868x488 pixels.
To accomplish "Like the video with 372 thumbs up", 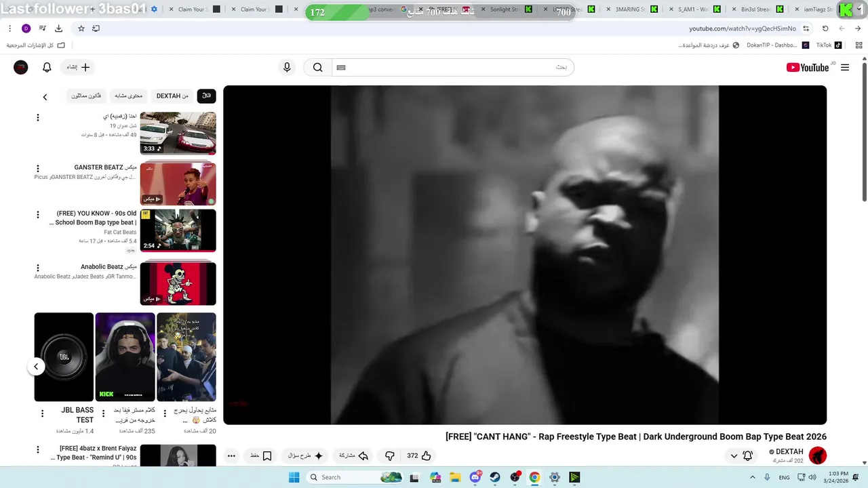I will click(x=419, y=456).
